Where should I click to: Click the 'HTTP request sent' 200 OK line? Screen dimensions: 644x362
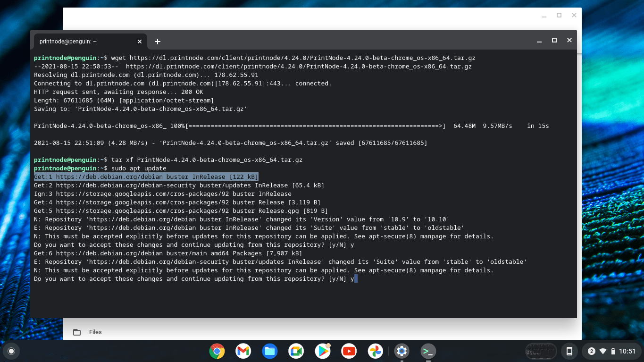coord(118,92)
